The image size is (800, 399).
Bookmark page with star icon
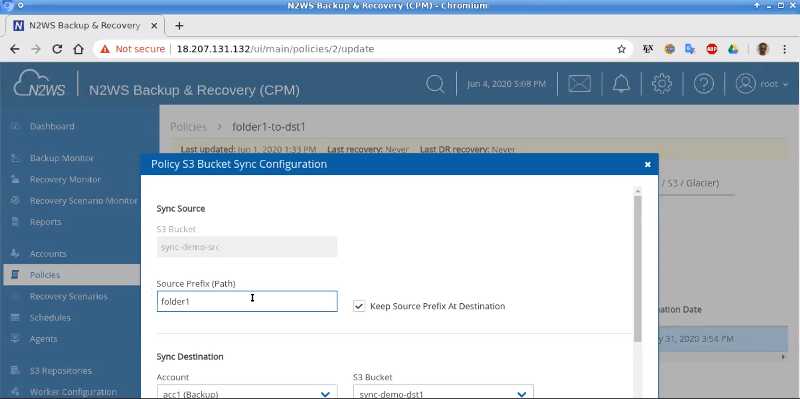(621, 49)
